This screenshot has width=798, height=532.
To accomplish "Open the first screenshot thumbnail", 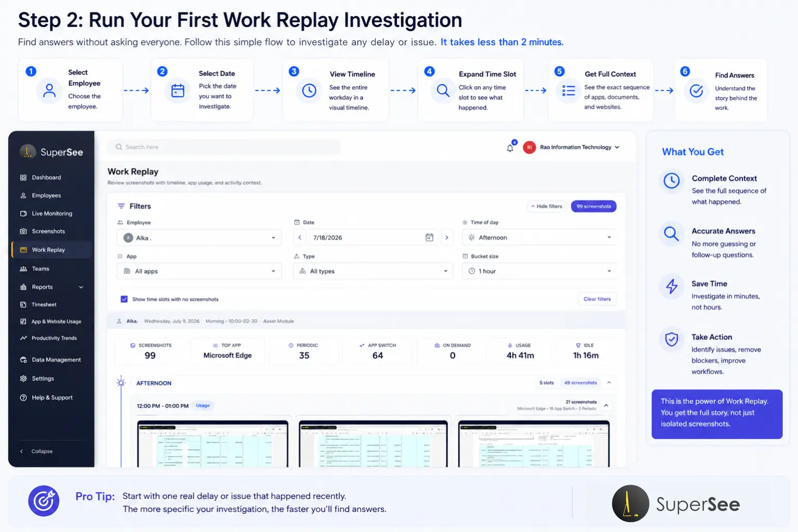I will pyautogui.click(x=212, y=443).
